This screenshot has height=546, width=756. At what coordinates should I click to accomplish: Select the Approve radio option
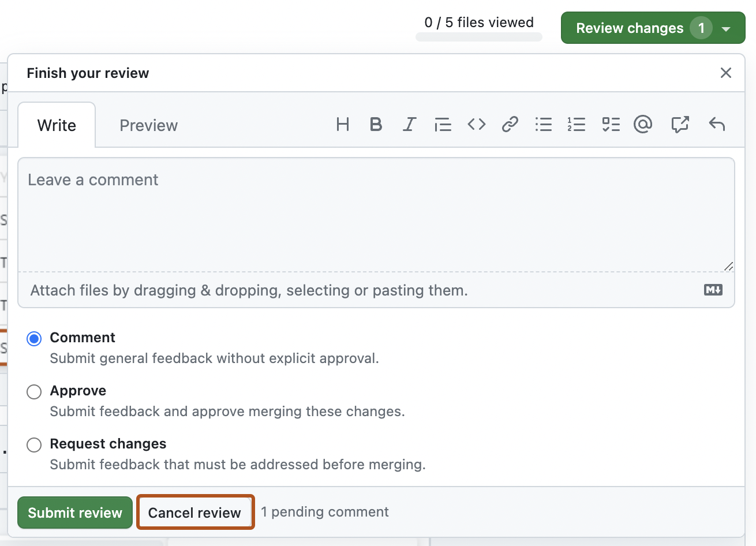click(x=34, y=392)
